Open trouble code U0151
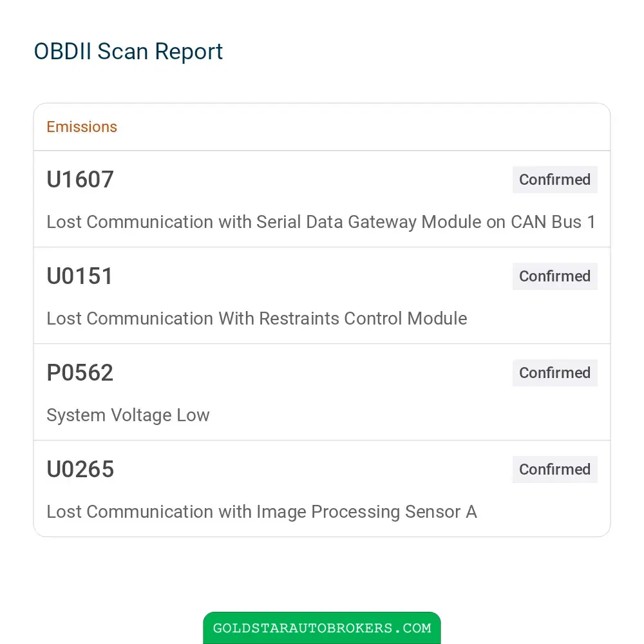Viewport: 644px width, 644px height. tap(80, 276)
